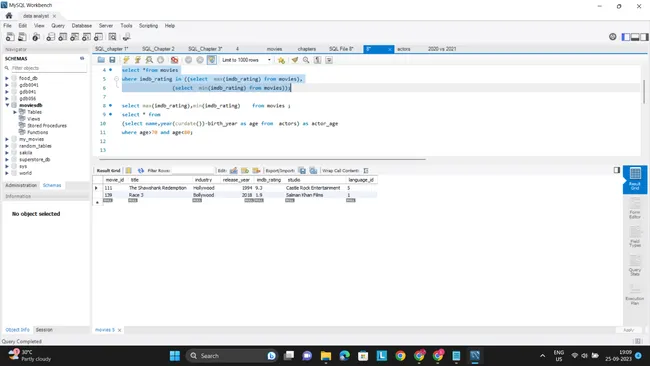Open the Scripting menu
Screen dimensions: 650x366
[x=148, y=26]
